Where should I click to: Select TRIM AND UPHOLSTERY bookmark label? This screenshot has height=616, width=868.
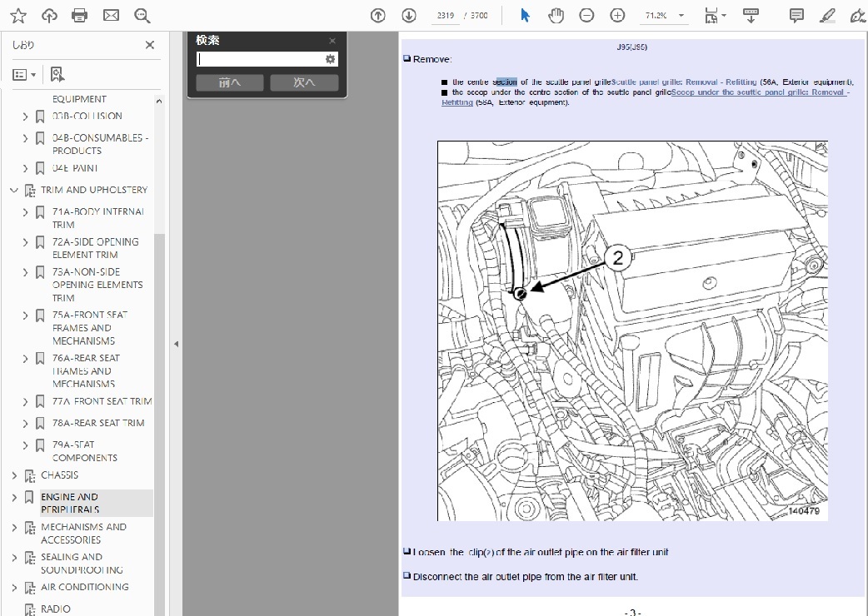[x=94, y=190]
